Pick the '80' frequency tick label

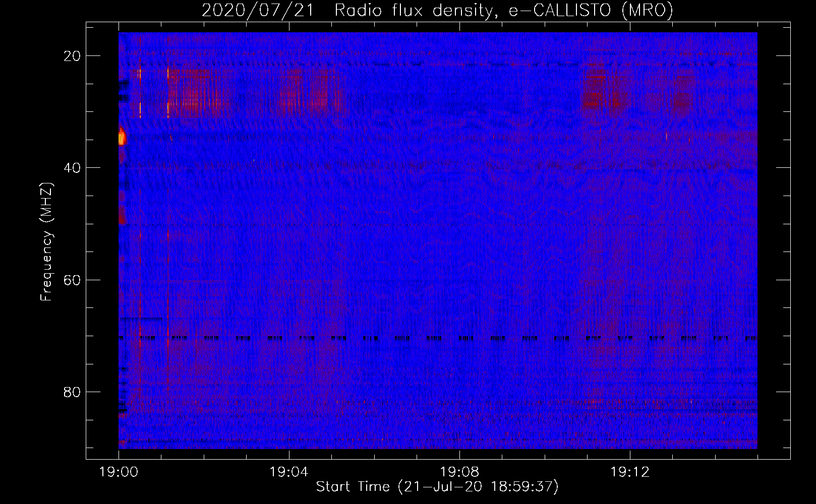point(72,392)
